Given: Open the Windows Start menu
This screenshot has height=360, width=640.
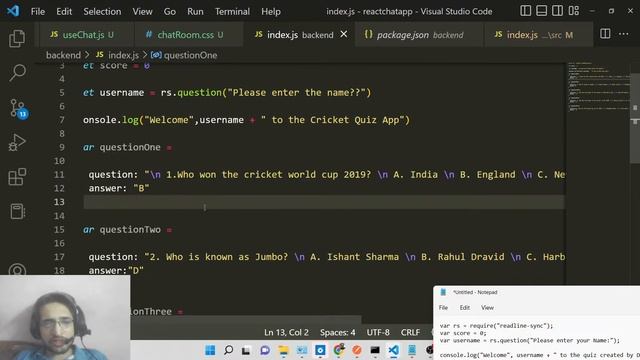Looking at the screenshot, I should [x=210, y=350].
